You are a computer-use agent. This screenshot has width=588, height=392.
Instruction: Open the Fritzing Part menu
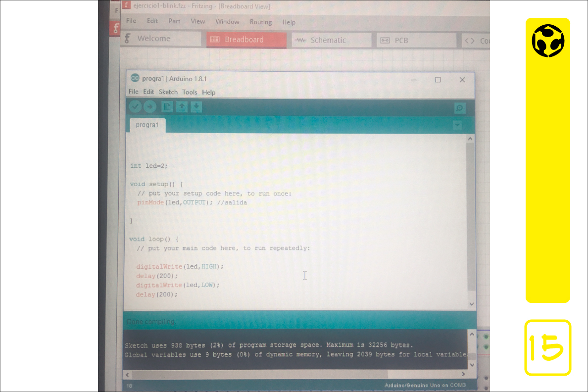pyautogui.click(x=174, y=21)
